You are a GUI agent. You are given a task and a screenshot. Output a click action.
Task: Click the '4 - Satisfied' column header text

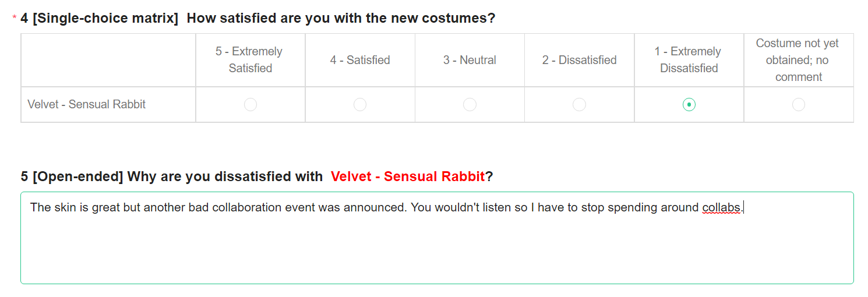pyautogui.click(x=360, y=60)
